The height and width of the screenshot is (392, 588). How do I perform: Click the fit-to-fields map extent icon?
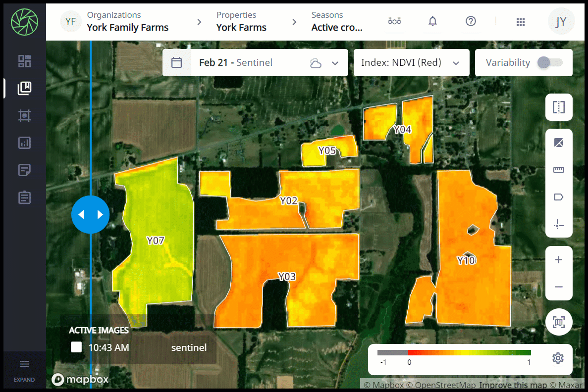tap(559, 323)
